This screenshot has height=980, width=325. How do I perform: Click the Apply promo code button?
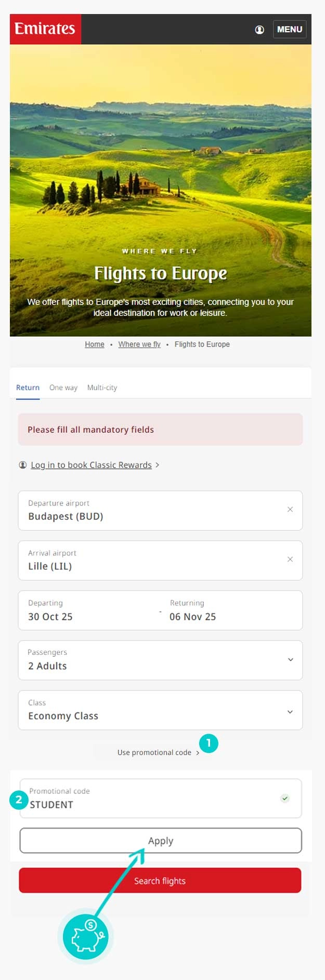point(160,840)
